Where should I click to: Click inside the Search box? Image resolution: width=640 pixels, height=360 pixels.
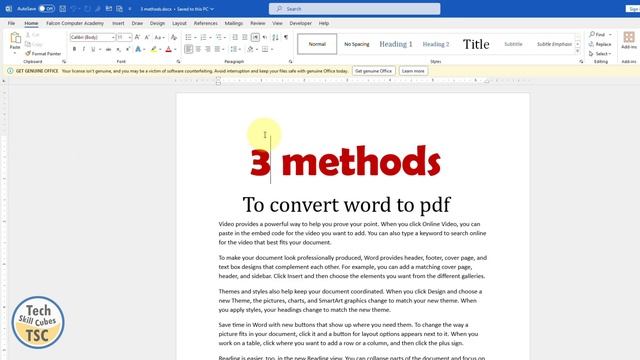point(354,9)
